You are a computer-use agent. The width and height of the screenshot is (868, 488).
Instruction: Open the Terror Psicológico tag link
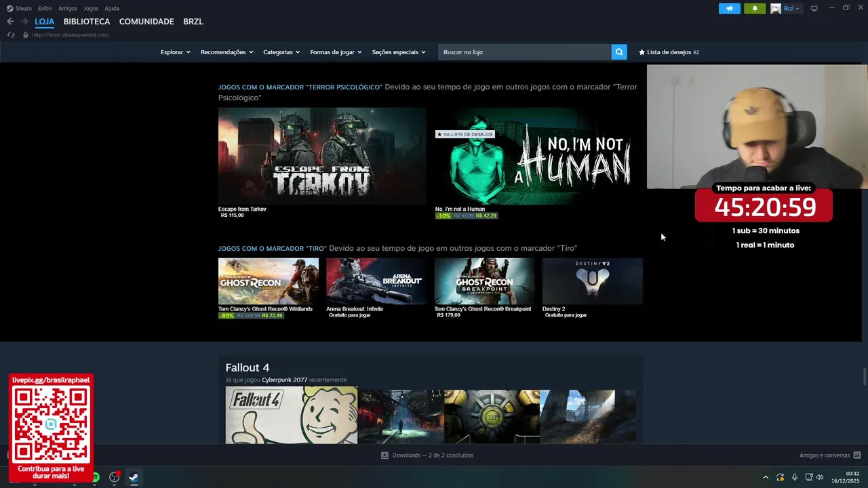tap(300, 87)
